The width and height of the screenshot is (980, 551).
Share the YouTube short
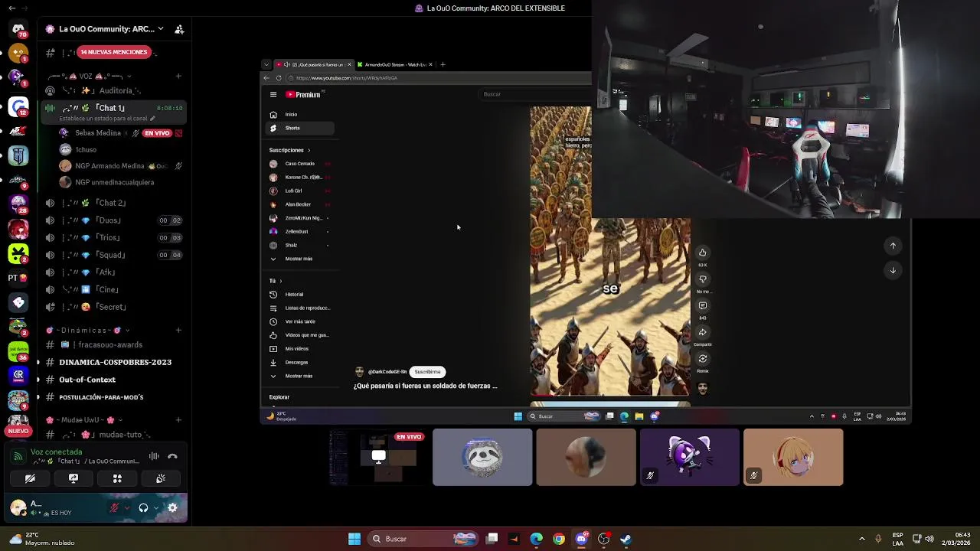coord(702,332)
